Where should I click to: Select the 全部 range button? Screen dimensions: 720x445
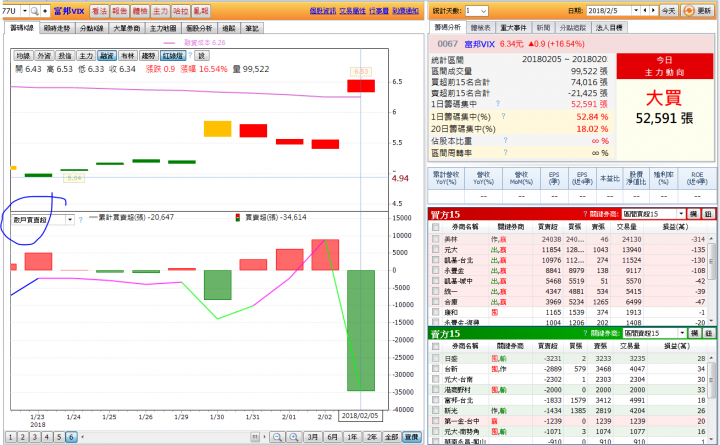point(391,437)
